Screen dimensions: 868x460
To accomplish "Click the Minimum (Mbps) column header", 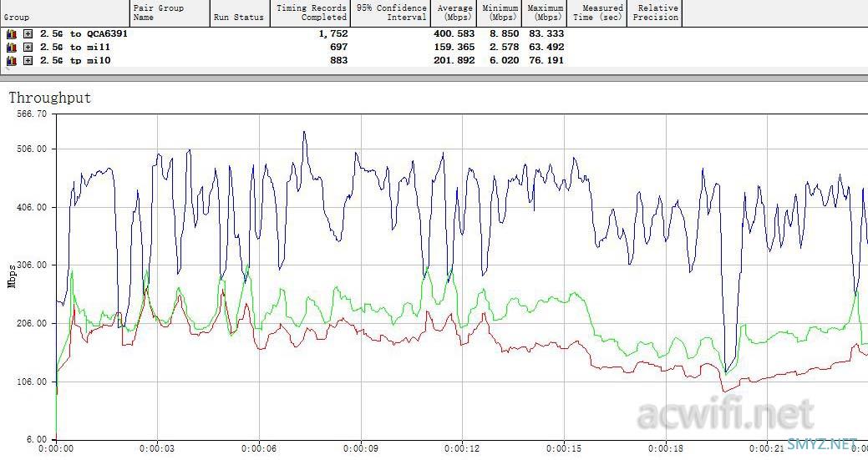I will pyautogui.click(x=500, y=13).
